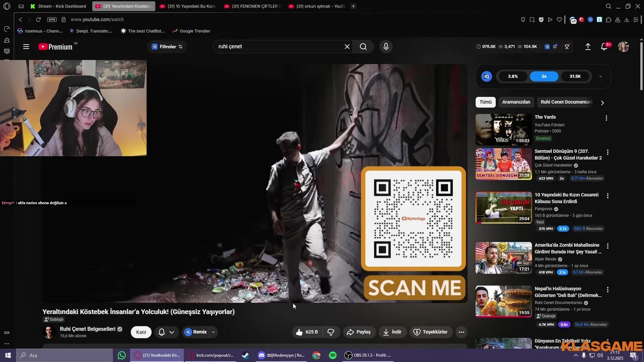Open the account avatar menu
Screen dimensions: 644x362
coord(623,47)
